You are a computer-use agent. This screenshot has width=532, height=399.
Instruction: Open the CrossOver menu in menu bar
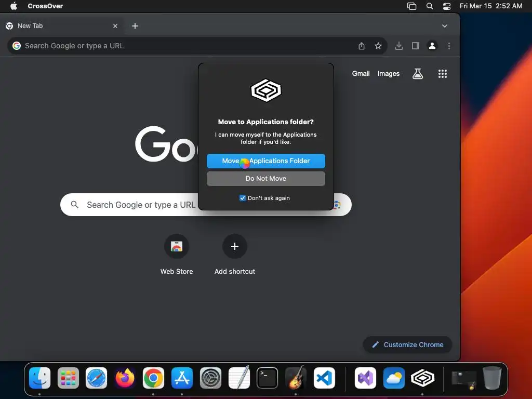tap(45, 6)
